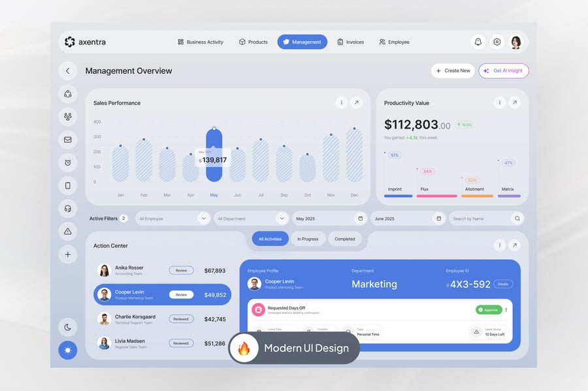The image size is (588, 391).
Task: Click the Search by Name field
Action: coord(480,219)
